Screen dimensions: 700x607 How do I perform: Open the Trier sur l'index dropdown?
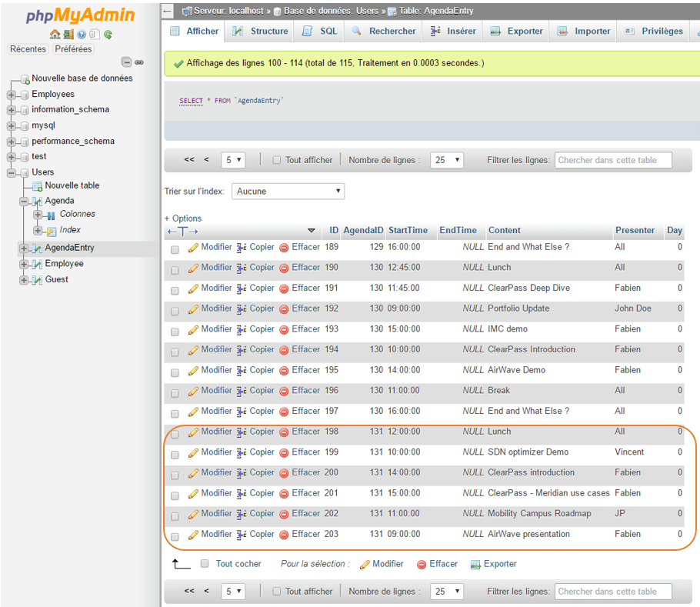click(288, 191)
